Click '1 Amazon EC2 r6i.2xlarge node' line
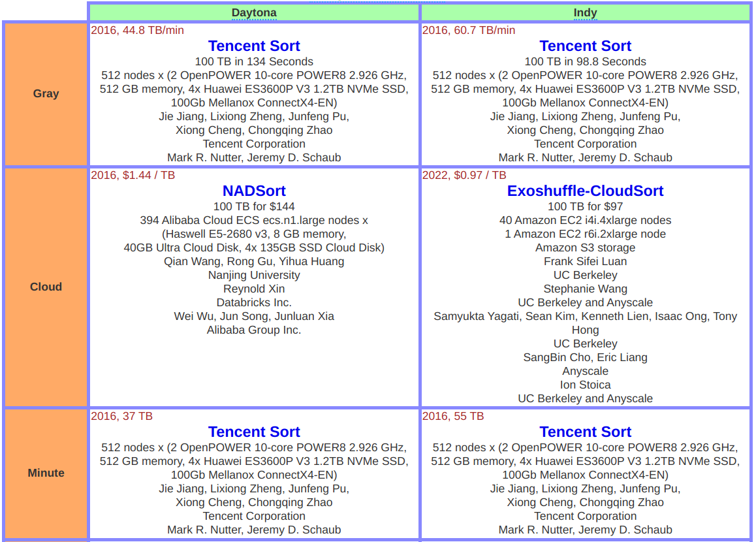This screenshot has height=542, width=756. pyautogui.click(x=585, y=234)
